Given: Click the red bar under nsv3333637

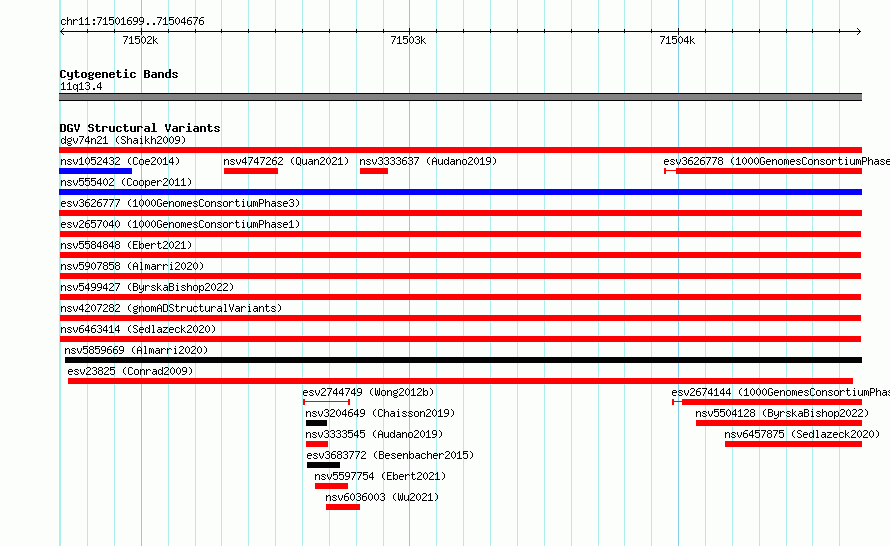Looking at the screenshot, I should pos(374,171).
